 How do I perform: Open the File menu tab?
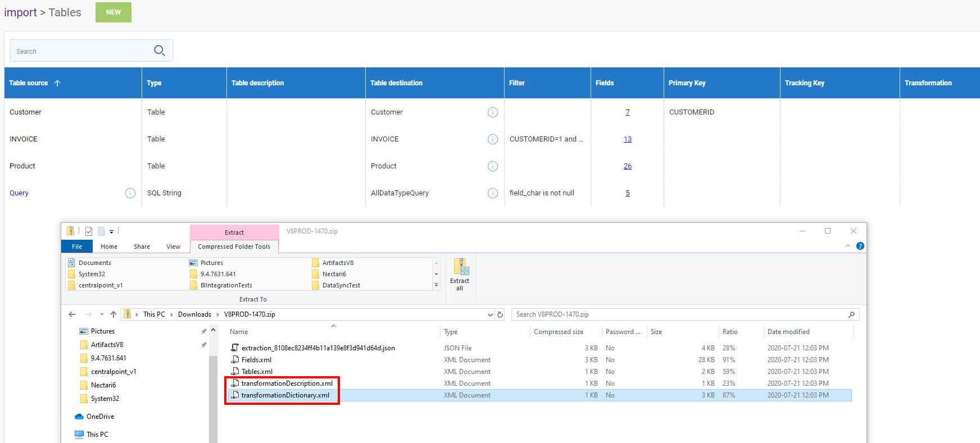(77, 246)
